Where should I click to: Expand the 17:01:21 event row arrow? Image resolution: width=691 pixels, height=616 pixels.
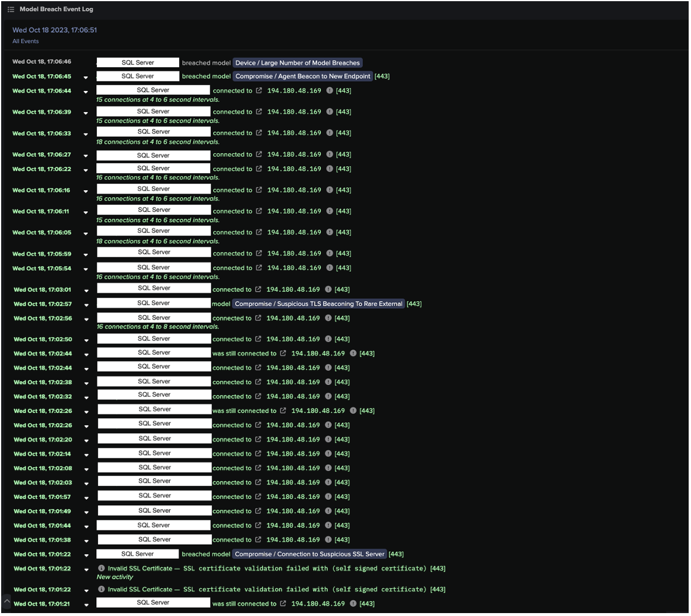coord(86,605)
